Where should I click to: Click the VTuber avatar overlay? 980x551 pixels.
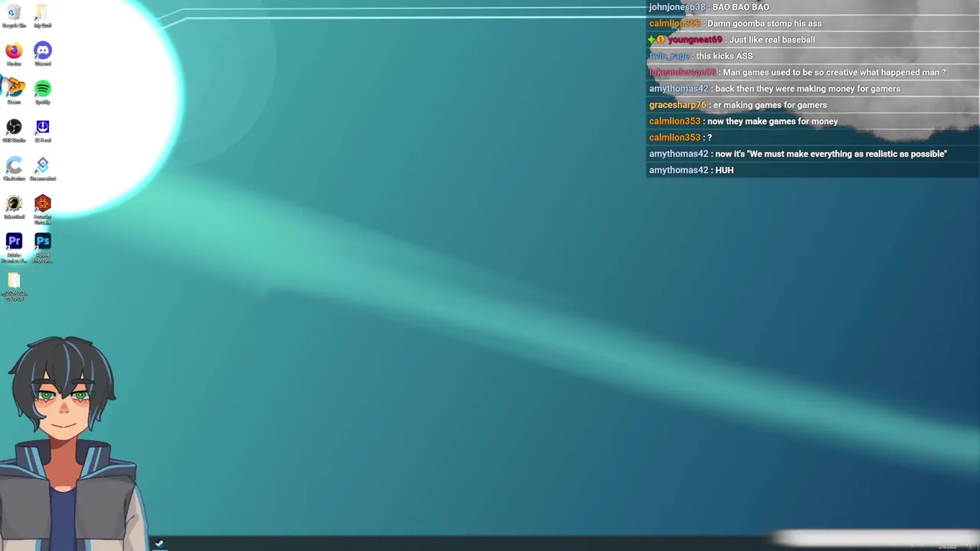pos(69,444)
